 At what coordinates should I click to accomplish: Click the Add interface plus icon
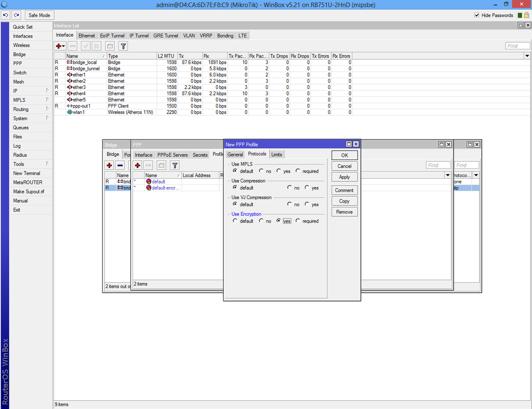click(58, 46)
